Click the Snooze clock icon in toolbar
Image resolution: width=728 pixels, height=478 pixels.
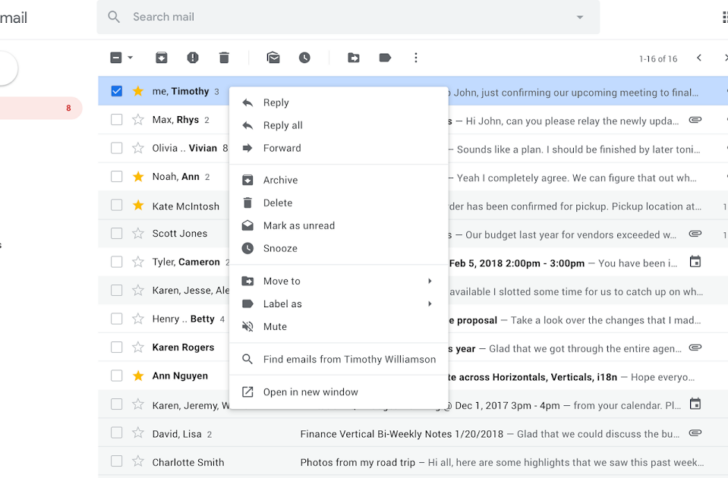[x=305, y=58]
